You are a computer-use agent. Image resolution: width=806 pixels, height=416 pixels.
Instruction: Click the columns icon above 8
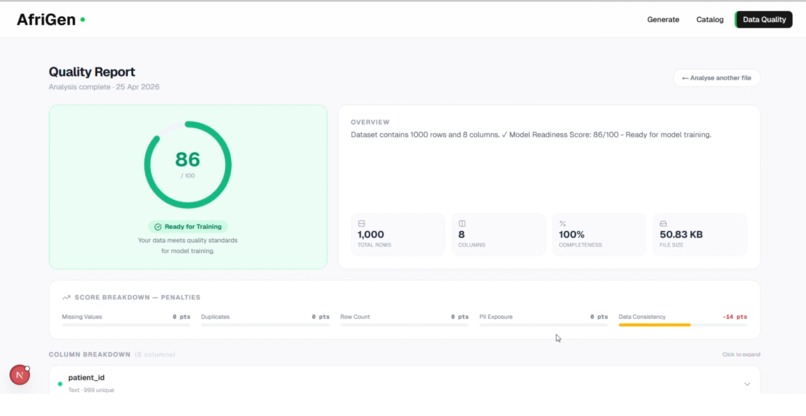(x=462, y=224)
